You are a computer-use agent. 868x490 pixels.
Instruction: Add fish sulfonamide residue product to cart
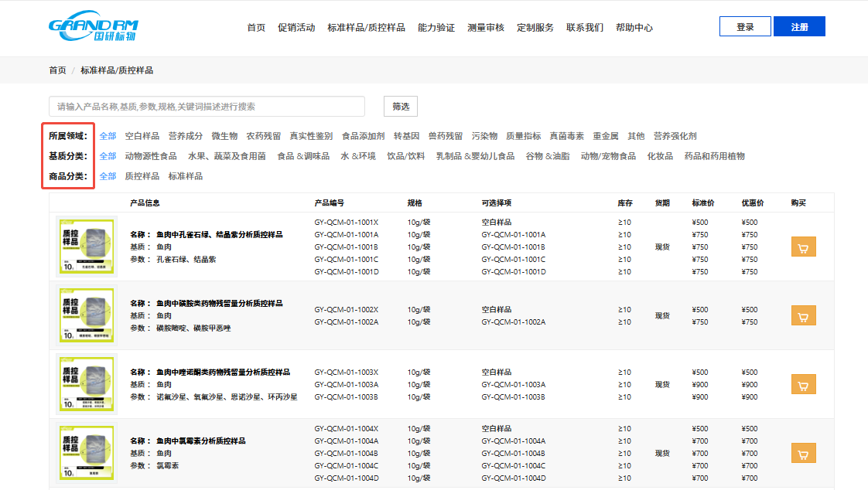tap(803, 315)
